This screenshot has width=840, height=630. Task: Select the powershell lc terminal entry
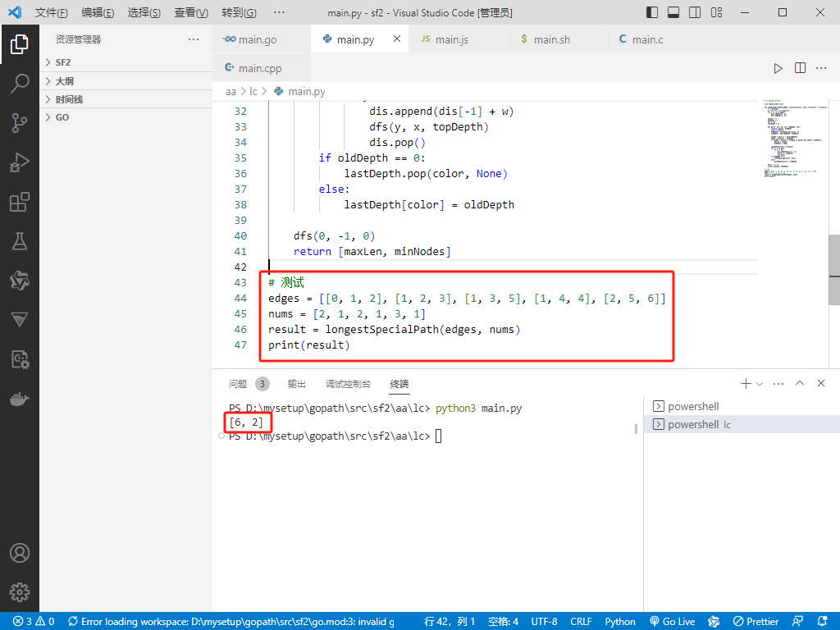tap(742, 425)
